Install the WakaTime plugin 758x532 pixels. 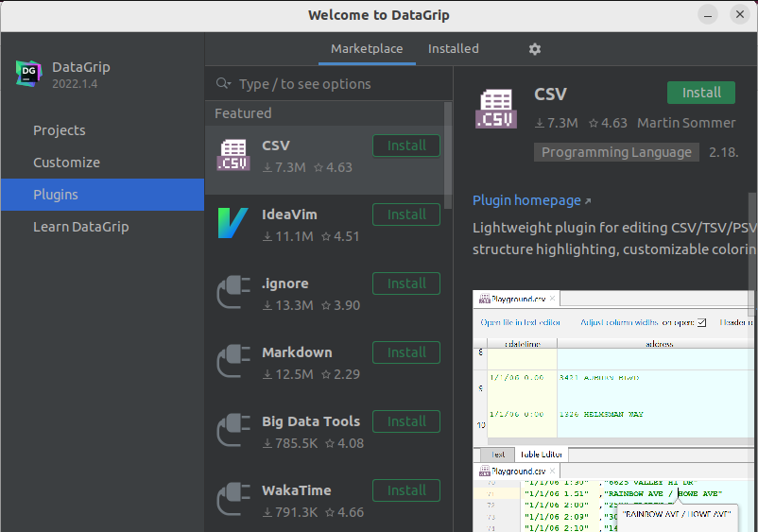point(406,490)
